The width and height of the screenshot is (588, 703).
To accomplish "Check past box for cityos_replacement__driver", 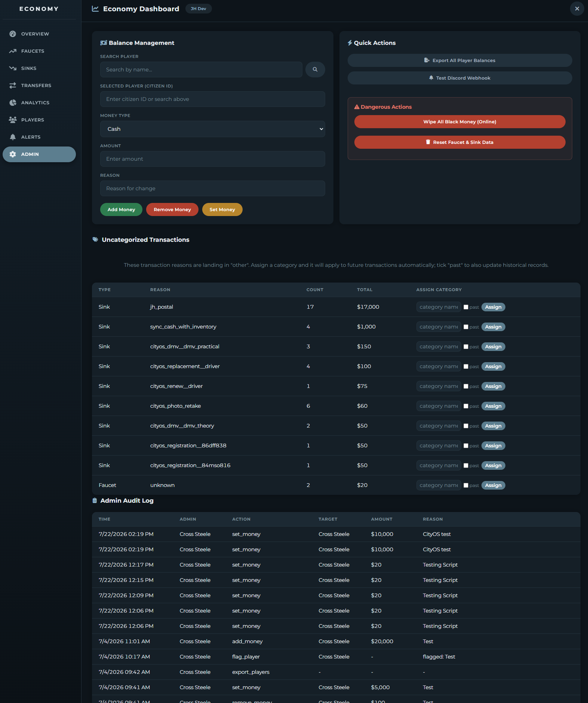I will (466, 367).
